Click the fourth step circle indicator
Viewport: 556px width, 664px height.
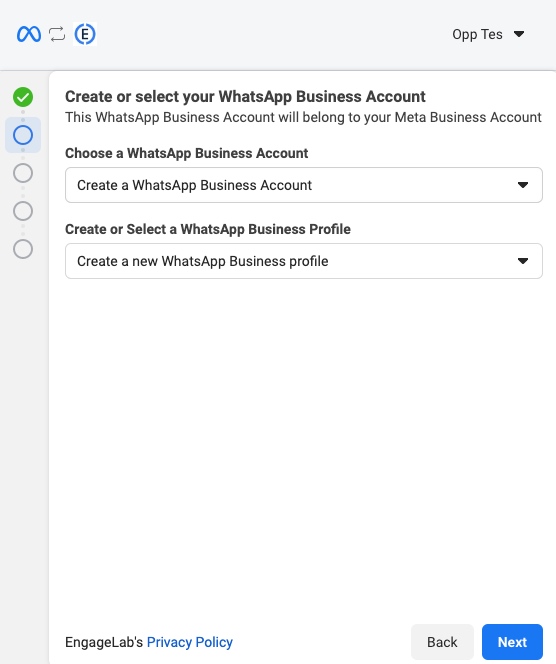click(x=23, y=211)
